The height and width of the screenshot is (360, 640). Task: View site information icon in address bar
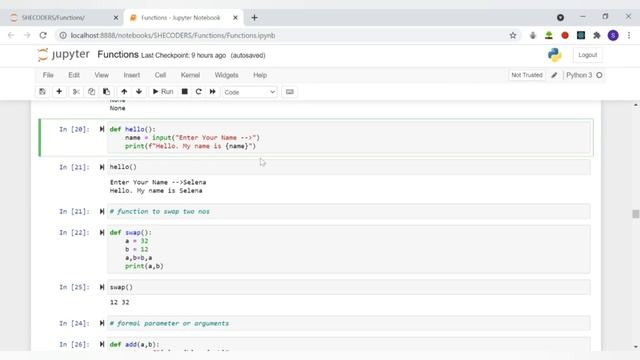[x=63, y=36]
